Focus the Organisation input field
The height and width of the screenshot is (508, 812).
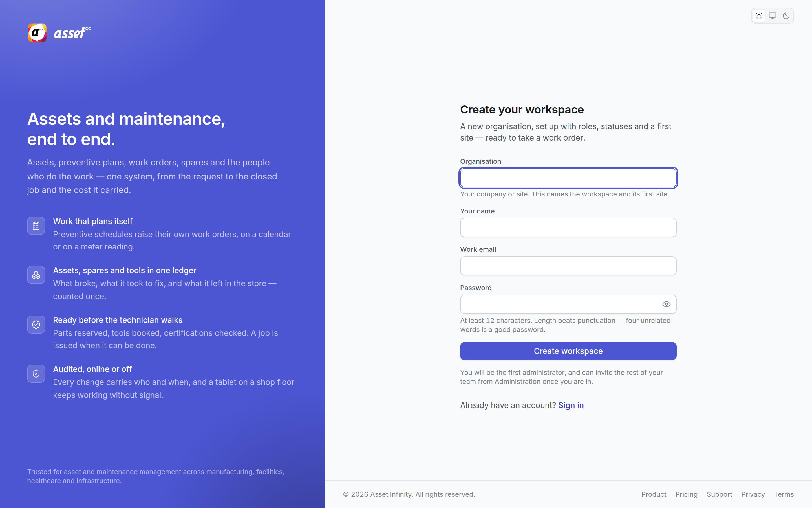(x=568, y=178)
